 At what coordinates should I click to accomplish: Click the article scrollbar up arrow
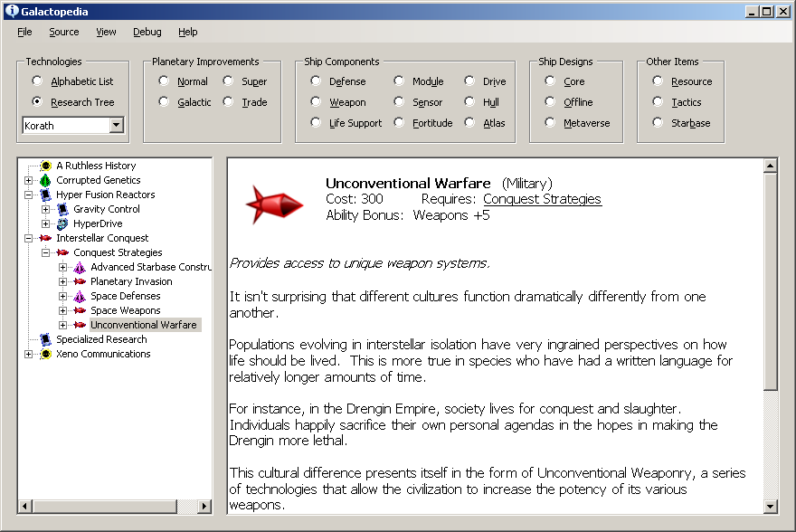pos(770,166)
